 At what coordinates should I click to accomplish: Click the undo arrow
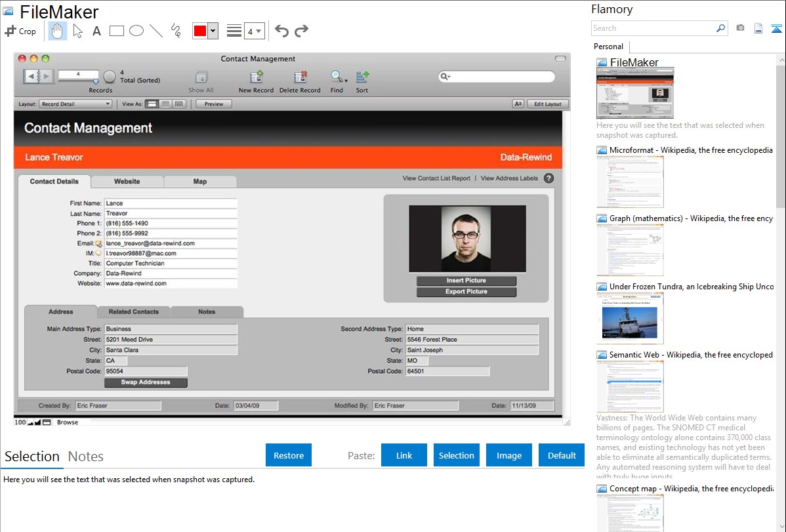click(281, 31)
